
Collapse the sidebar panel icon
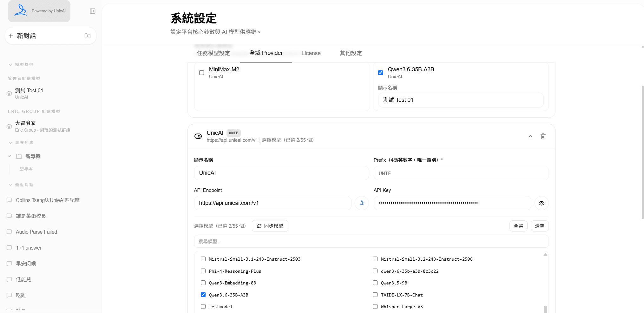[x=93, y=11]
